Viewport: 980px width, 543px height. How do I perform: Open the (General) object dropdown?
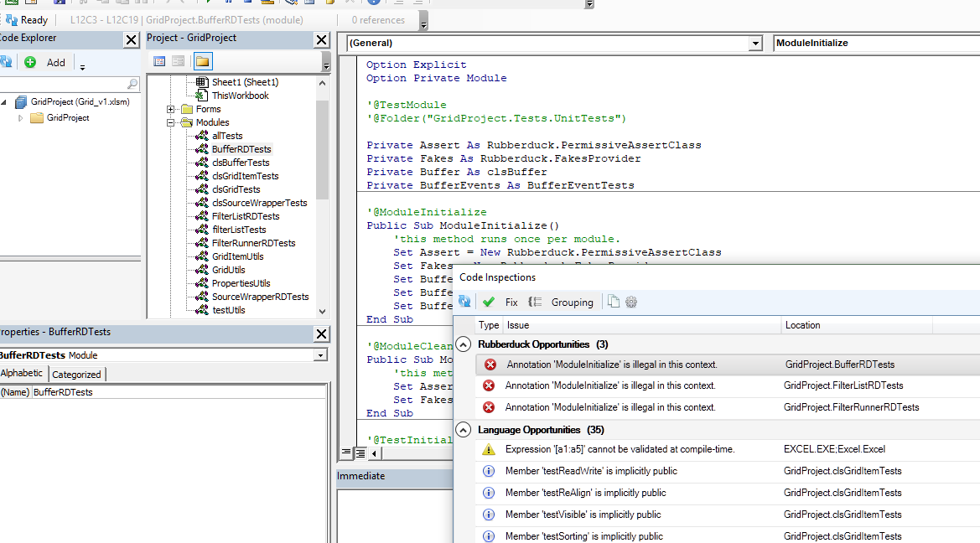click(755, 43)
